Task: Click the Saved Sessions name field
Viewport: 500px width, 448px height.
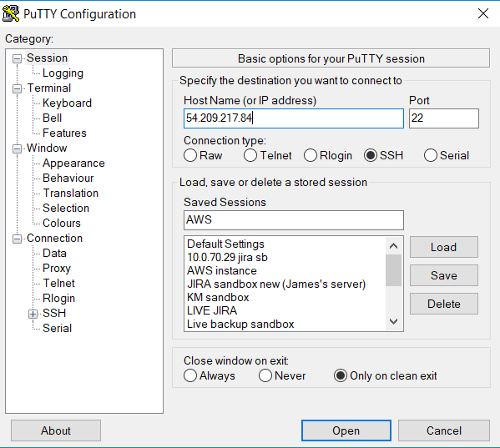Action: click(294, 220)
